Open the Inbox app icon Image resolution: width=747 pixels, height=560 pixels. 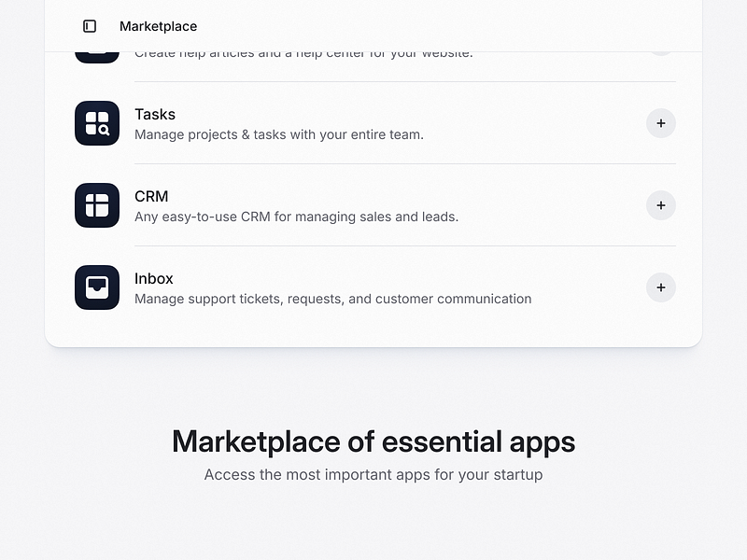(x=97, y=287)
